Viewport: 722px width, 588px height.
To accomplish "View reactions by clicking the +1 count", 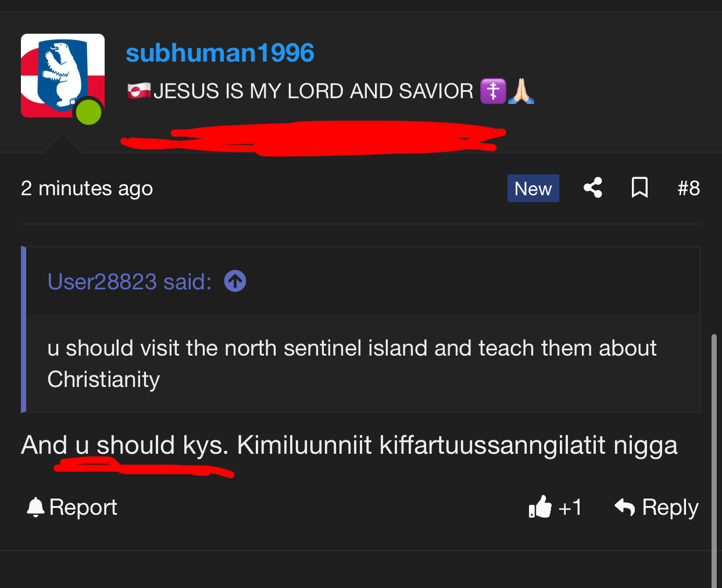I will 570,507.
